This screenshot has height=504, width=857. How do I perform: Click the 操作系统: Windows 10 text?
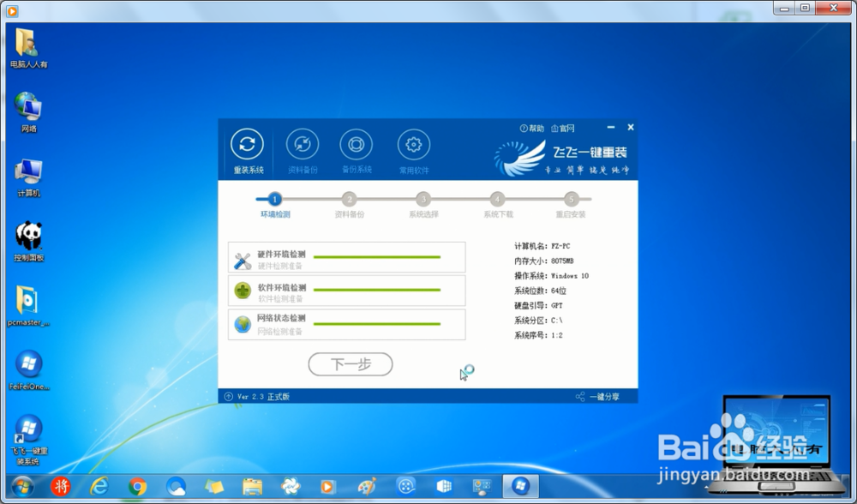pos(551,275)
